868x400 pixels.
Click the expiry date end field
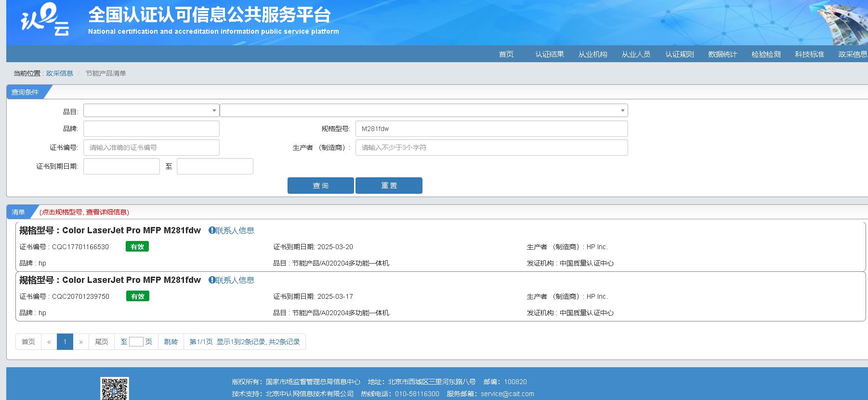(215, 166)
